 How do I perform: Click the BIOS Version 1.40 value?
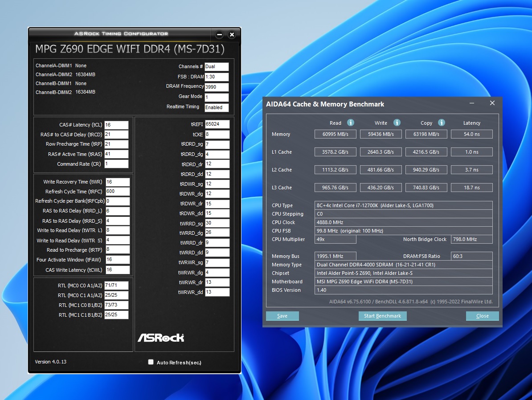(x=403, y=290)
